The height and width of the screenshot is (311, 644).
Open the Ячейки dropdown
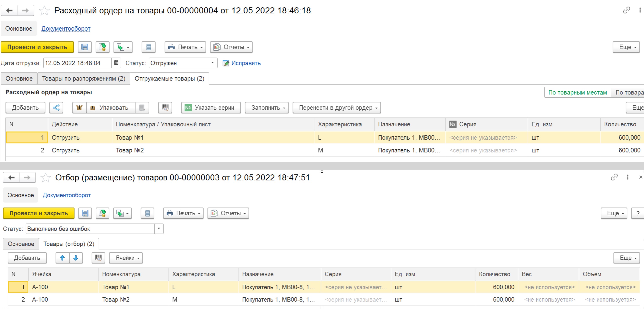(126, 258)
